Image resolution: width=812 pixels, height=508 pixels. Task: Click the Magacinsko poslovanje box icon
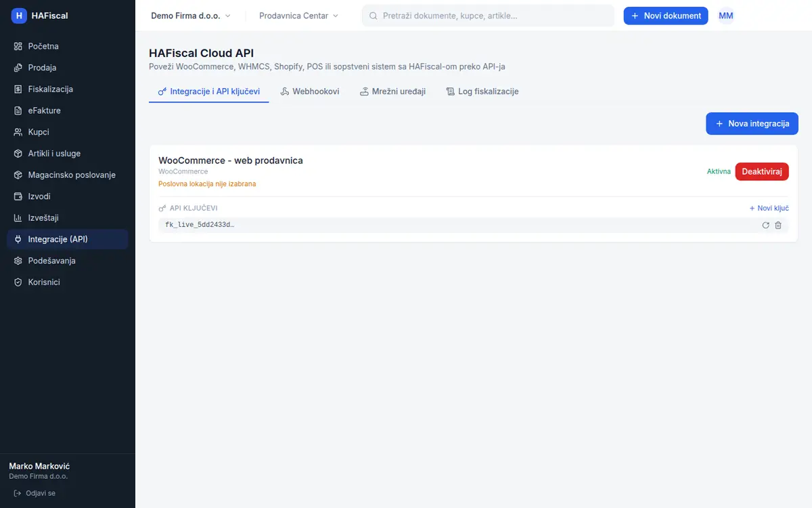[18, 175]
